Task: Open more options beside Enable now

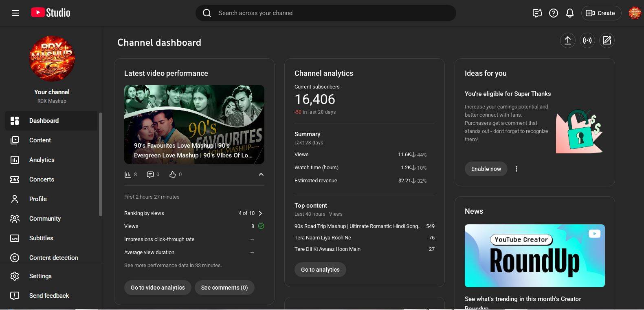Action: 516,169
